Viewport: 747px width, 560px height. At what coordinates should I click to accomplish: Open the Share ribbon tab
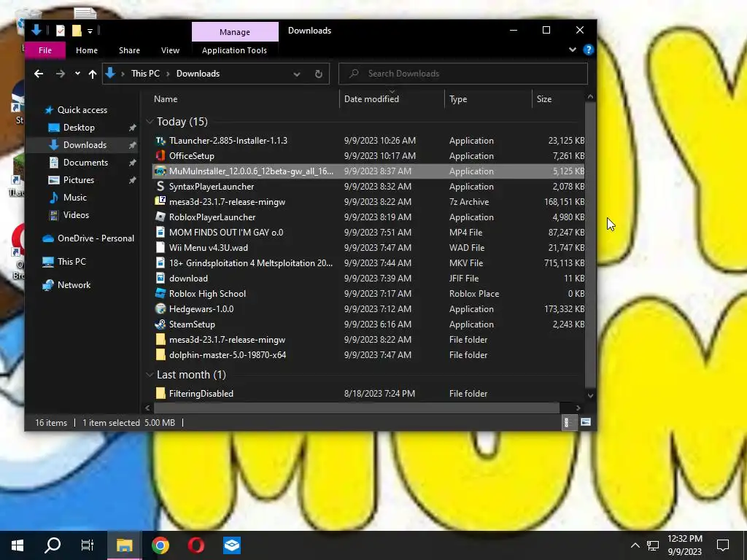[x=130, y=50]
